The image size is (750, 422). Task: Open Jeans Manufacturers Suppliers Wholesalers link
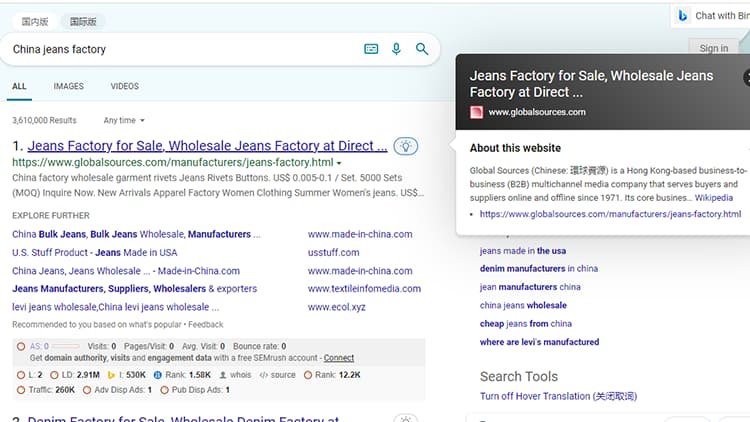click(134, 289)
